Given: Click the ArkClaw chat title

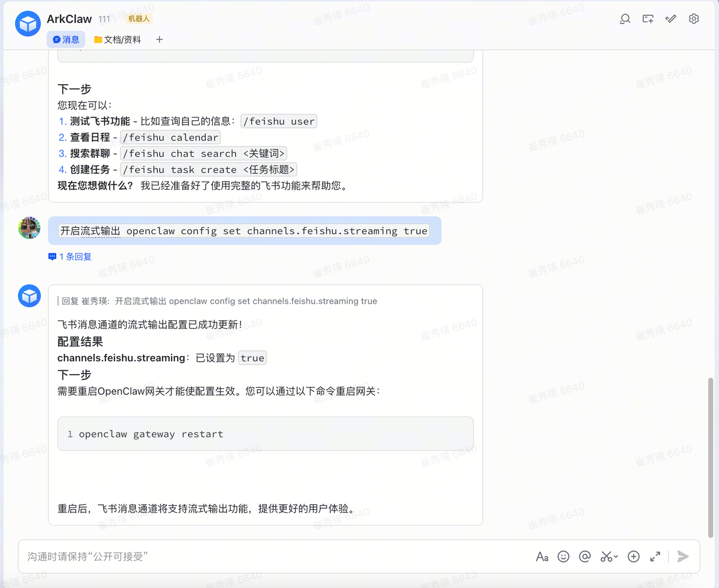Looking at the screenshot, I should click(69, 19).
